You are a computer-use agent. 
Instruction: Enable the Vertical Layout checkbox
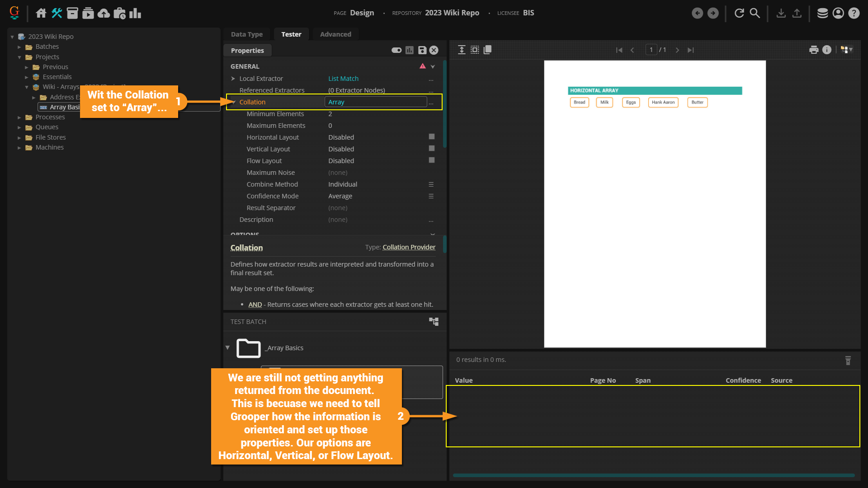431,149
